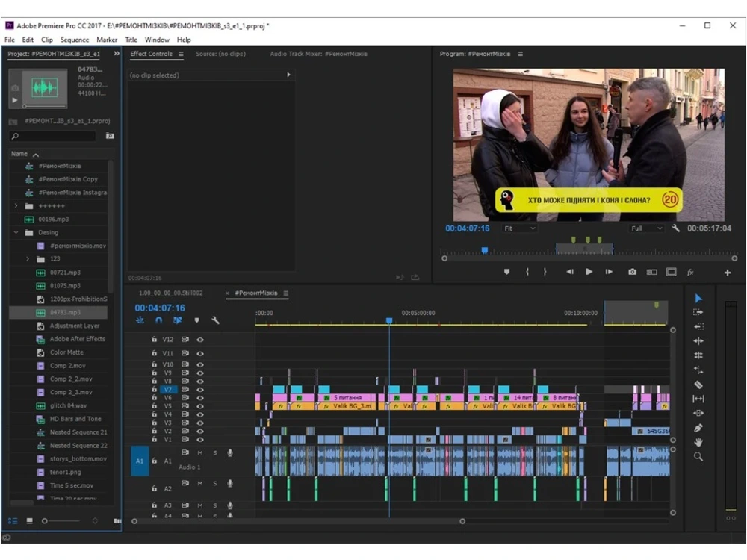Screen dimensions: 747x560
Task: Expand the ++++++ bin
Action: click(x=16, y=206)
